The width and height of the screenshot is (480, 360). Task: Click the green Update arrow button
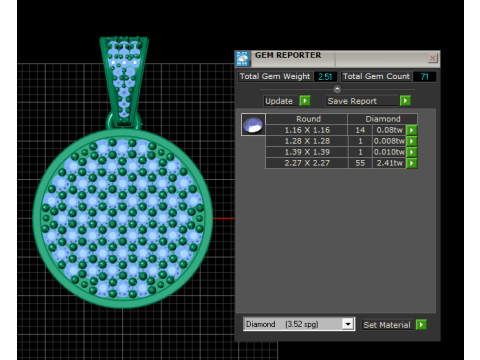pyautogui.click(x=305, y=101)
